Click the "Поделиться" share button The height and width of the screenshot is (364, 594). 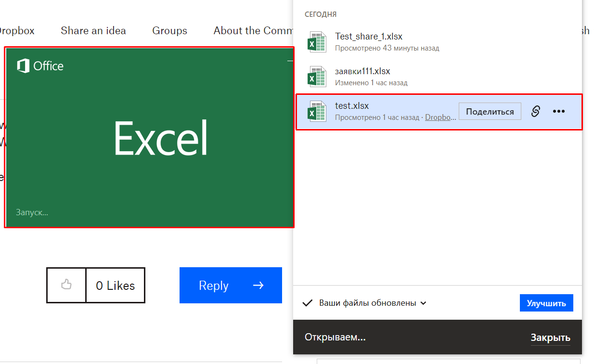point(490,111)
